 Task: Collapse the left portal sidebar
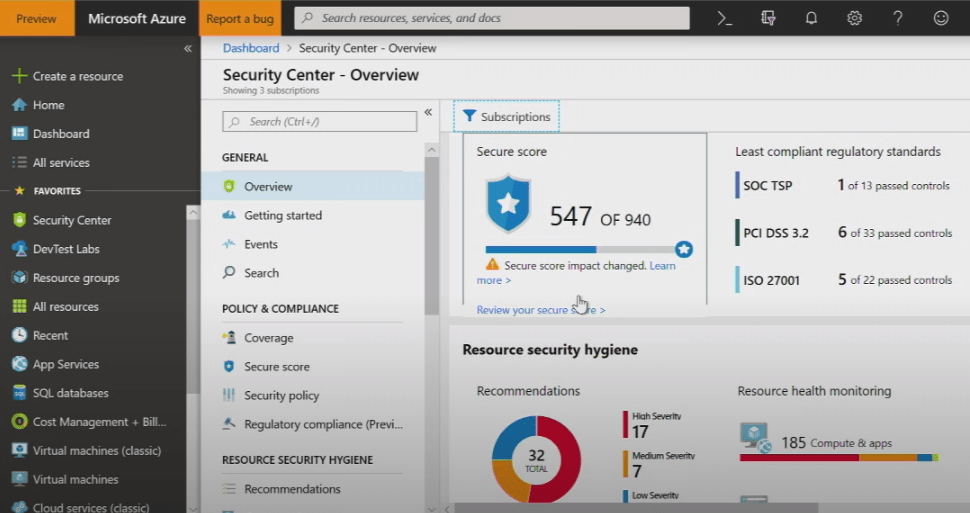187,48
